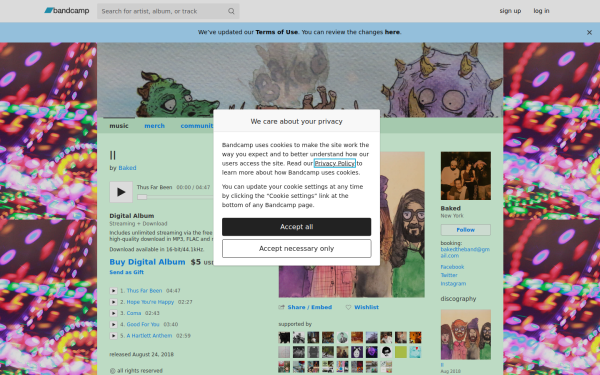Click the search magnifier icon
The height and width of the screenshot is (375, 600).
coord(231,11)
